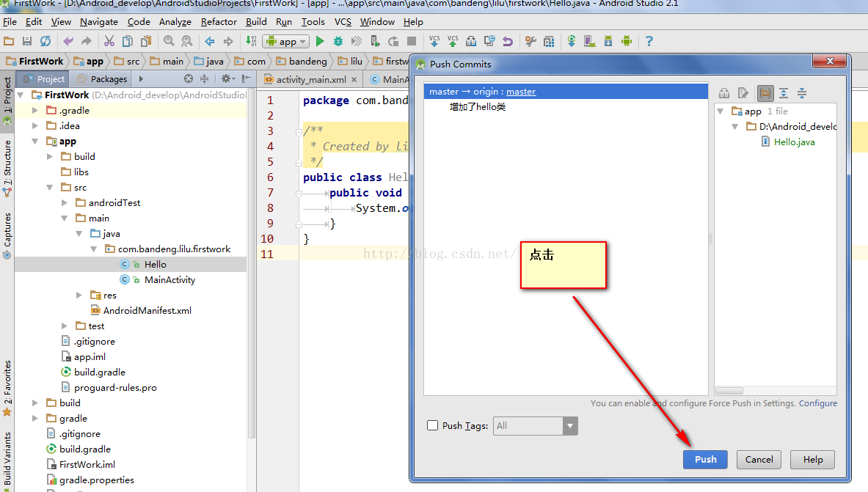This screenshot has height=492, width=868.
Task: Click the Undo arrow icon
Action: pos(68,42)
